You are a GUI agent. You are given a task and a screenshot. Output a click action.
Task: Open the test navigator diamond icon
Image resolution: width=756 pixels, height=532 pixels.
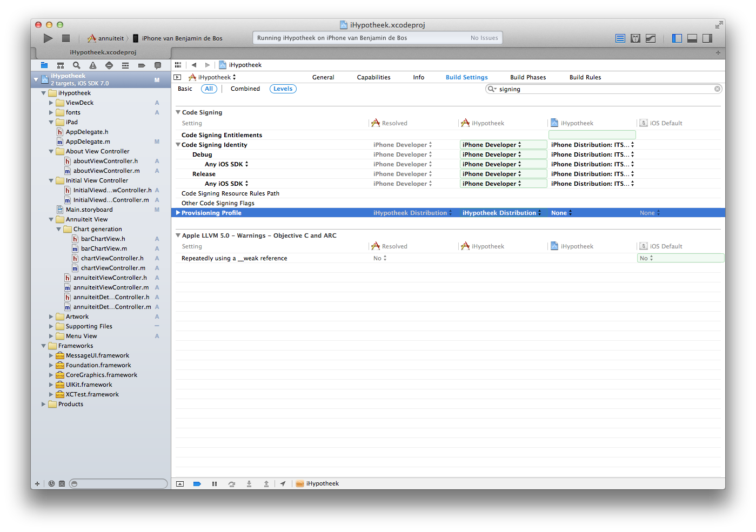pyautogui.click(x=109, y=65)
